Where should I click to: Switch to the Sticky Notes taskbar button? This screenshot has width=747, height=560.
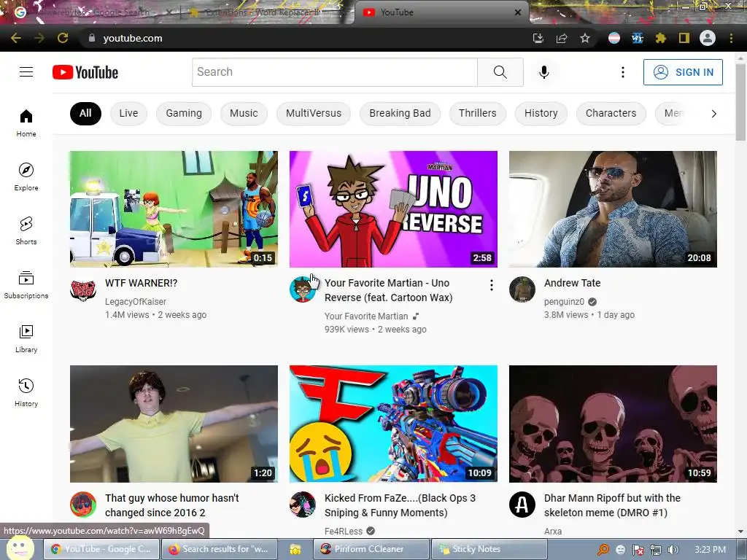click(489, 549)
